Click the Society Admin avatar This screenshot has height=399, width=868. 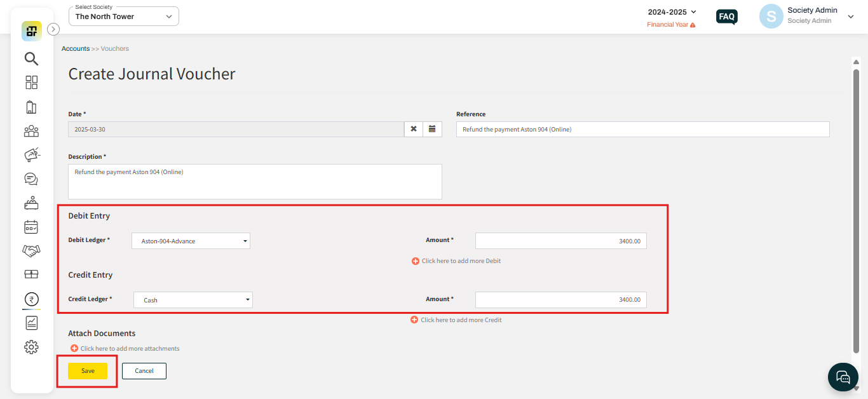[x=771, y=17]
